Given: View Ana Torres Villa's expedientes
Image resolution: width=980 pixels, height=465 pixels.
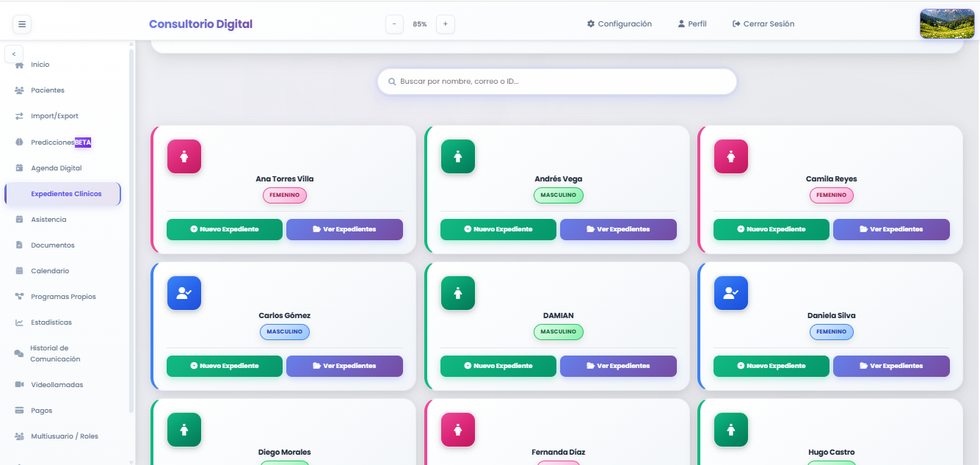Looking at the screenshot, I should (344, 229).
